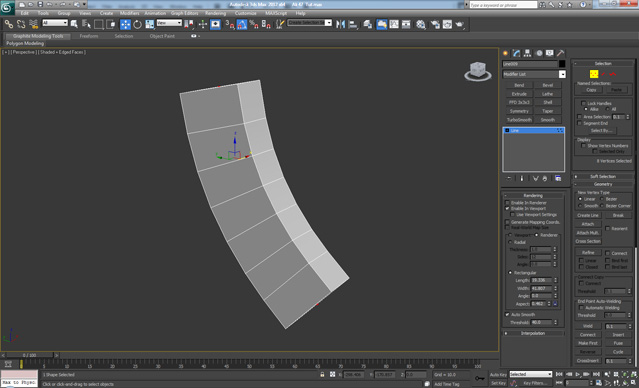Open the Animation menu
Screen dimensions: 639x388
point(155,13)
